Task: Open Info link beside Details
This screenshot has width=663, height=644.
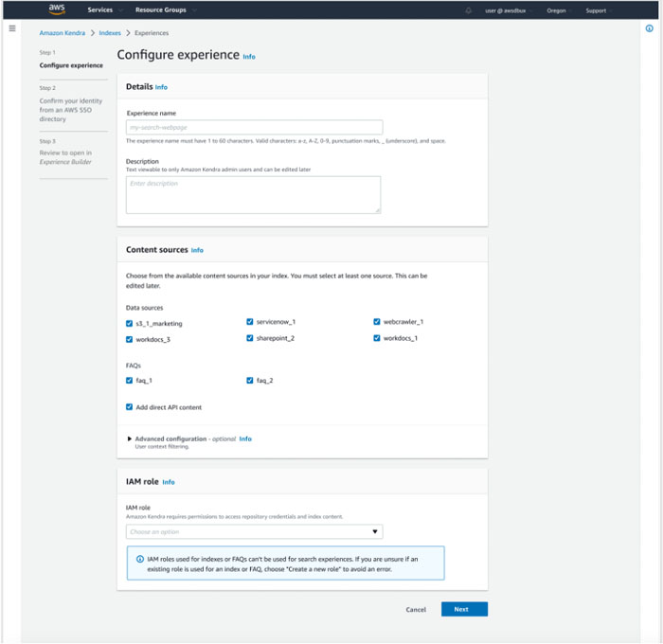Action: 161,87
